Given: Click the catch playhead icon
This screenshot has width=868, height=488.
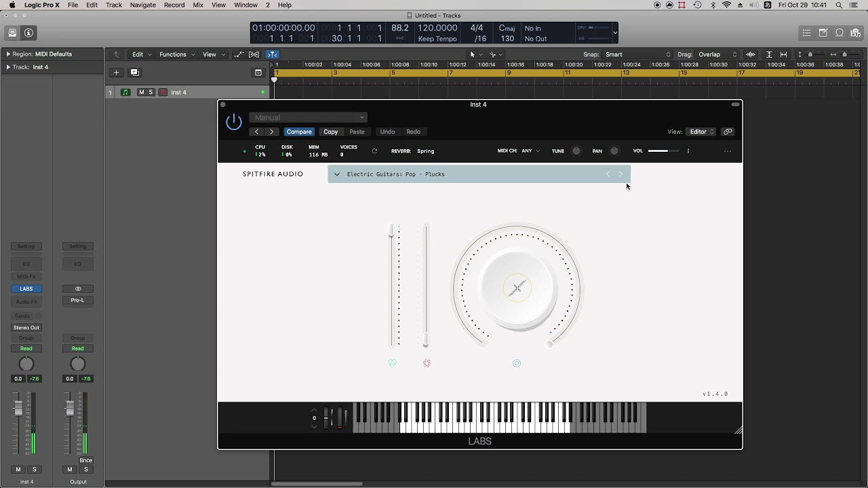Looking at the screenshot, I should coord(272,54).
